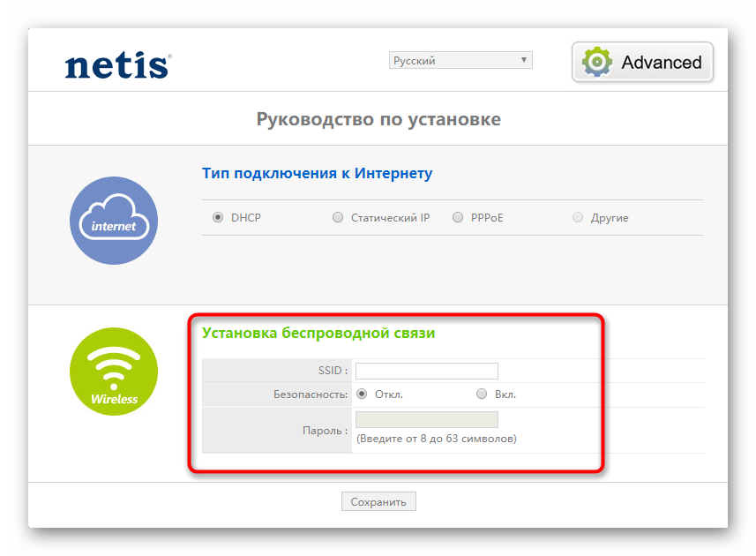Click the blue internet cloud icon
Viewport: 756px width, 556px height.
click(x=114, y=221)
